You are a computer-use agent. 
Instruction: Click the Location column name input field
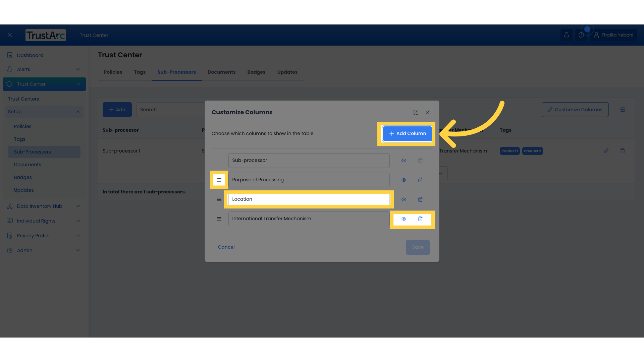pos(309,199)
